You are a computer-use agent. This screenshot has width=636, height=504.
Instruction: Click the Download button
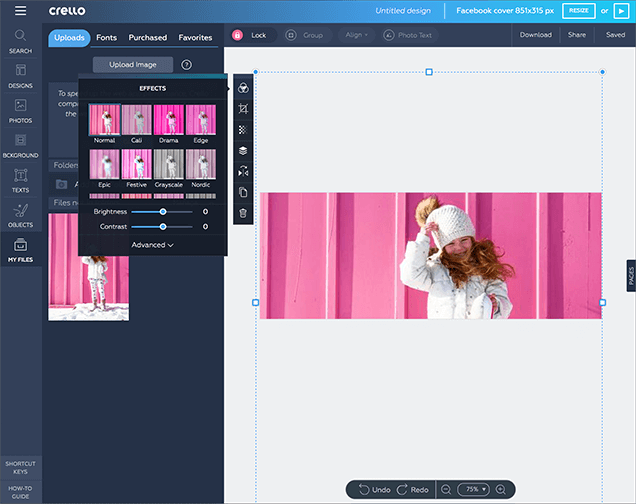click(535, 35)
